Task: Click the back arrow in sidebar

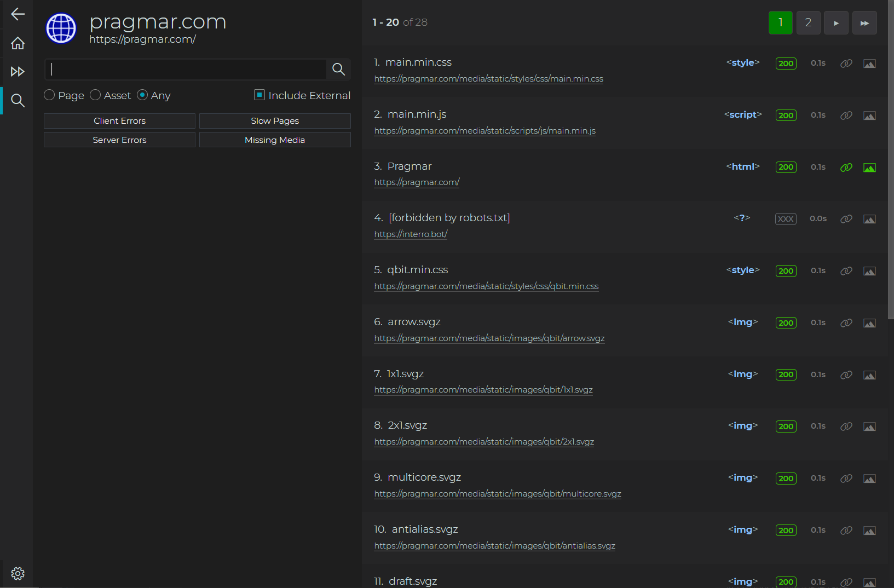Action: click(18, 14)
